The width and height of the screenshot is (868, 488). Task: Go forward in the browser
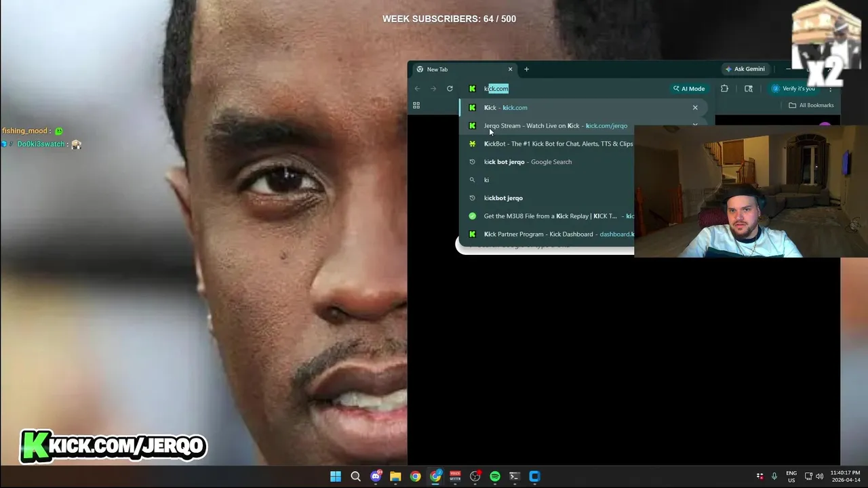433,89
